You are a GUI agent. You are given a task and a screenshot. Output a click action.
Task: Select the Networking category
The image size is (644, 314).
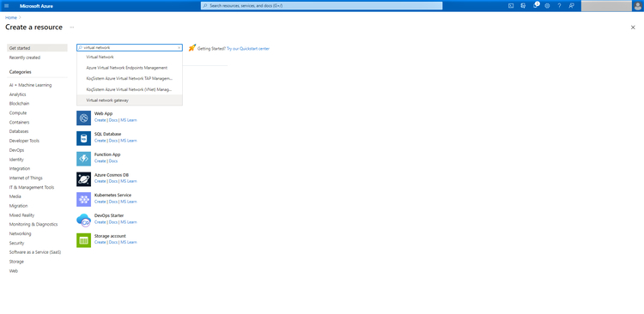pos(20,233)
